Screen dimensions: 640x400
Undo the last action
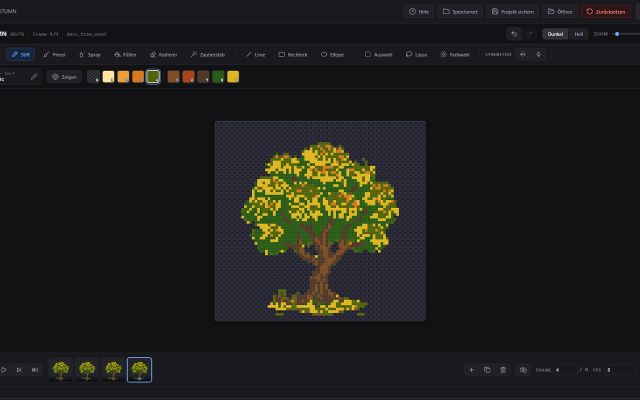pos(514,34)
